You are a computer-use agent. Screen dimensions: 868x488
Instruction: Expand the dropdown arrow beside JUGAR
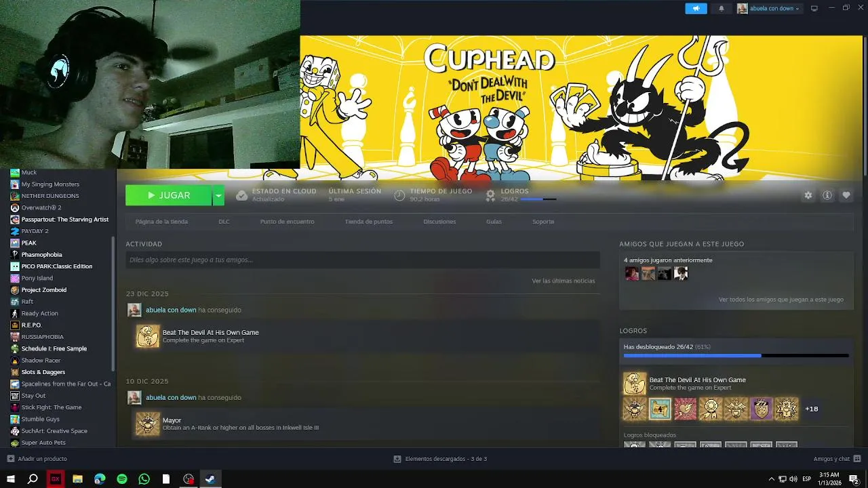pyautogui.click(x=218, y=195)
